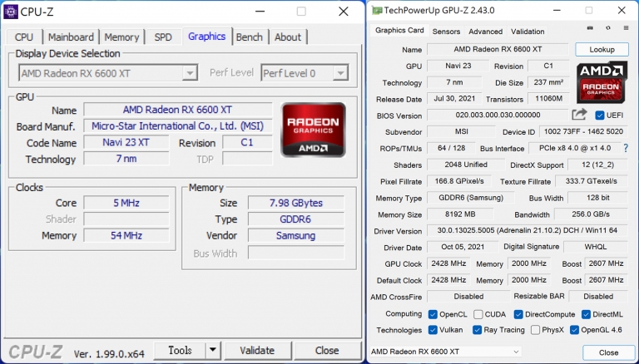Click the Release Date value Jul 30, 2021
The height and width of the screenshot is (364, 639).
click(x=454, y=99)
